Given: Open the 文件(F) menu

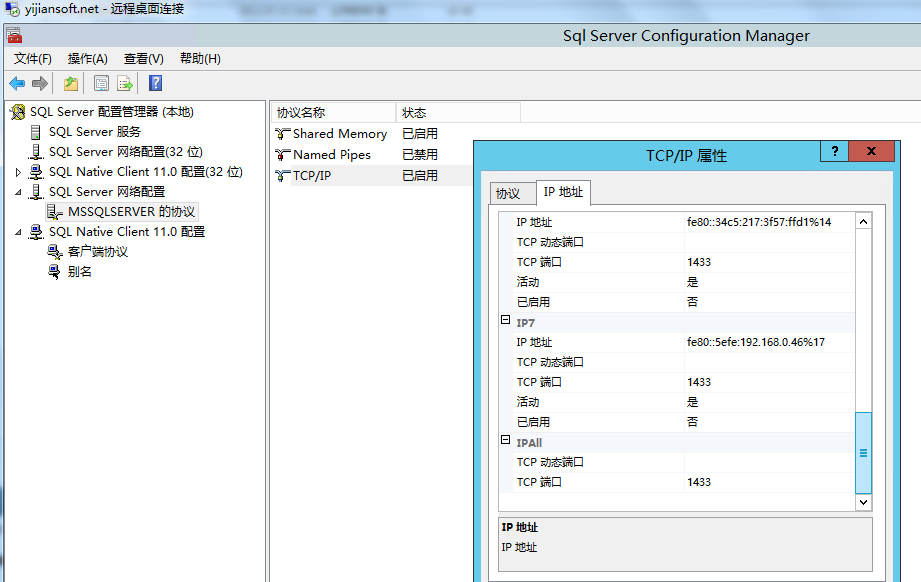Looking at the screenshot, I should coord(33,59).
